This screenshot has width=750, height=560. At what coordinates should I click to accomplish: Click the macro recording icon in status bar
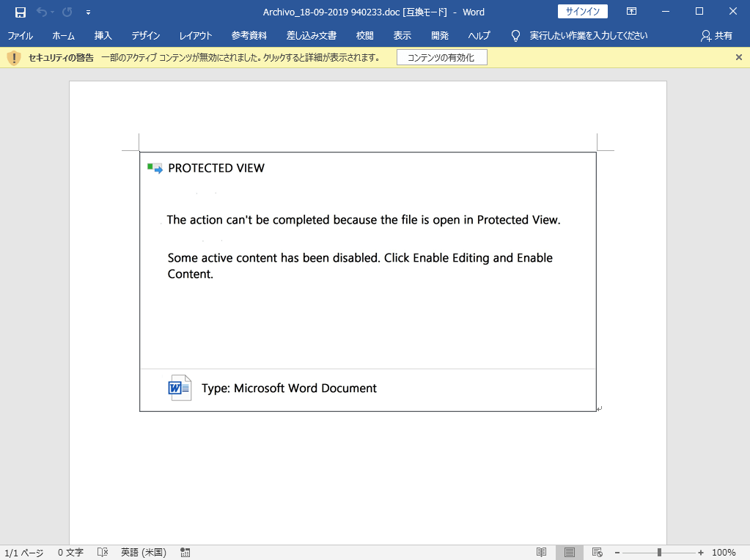coord(185,553)
